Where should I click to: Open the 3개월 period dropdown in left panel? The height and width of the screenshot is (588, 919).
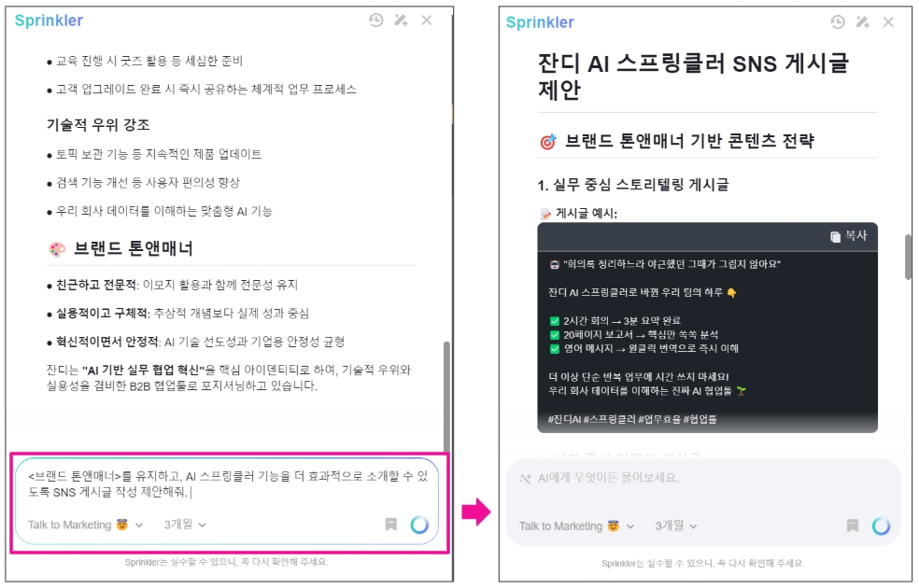185,525
